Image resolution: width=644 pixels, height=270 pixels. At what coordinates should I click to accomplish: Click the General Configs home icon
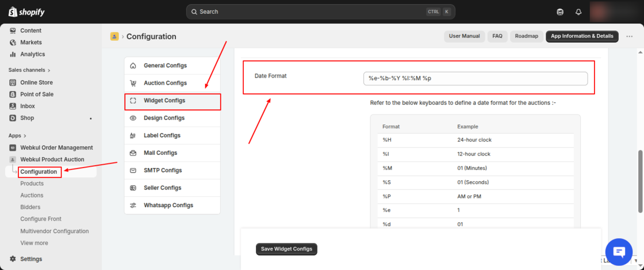pos(133,66)
